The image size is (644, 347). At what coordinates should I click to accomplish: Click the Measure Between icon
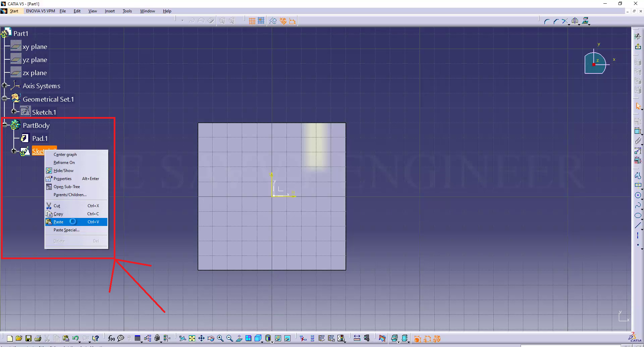pos(357,338)
